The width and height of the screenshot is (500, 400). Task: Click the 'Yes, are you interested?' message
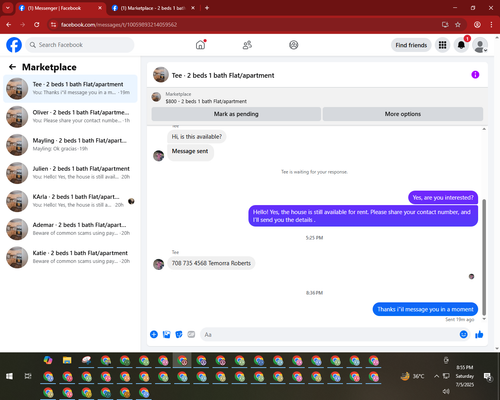443,198
